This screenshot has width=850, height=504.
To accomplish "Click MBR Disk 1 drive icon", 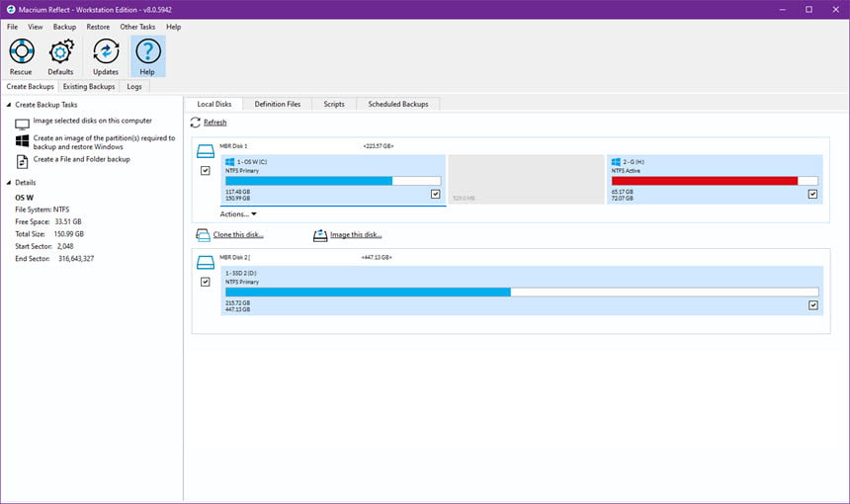I will coord(206,150).
